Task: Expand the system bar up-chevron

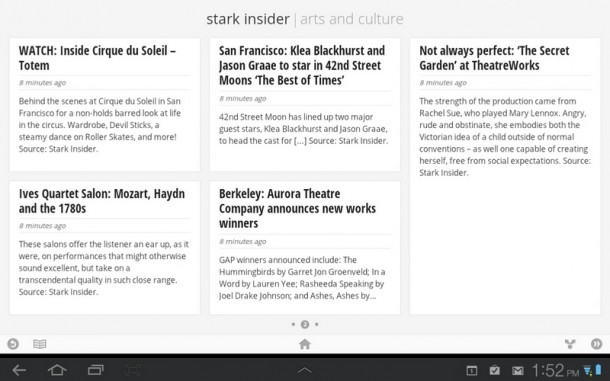Action: point(305,370)
